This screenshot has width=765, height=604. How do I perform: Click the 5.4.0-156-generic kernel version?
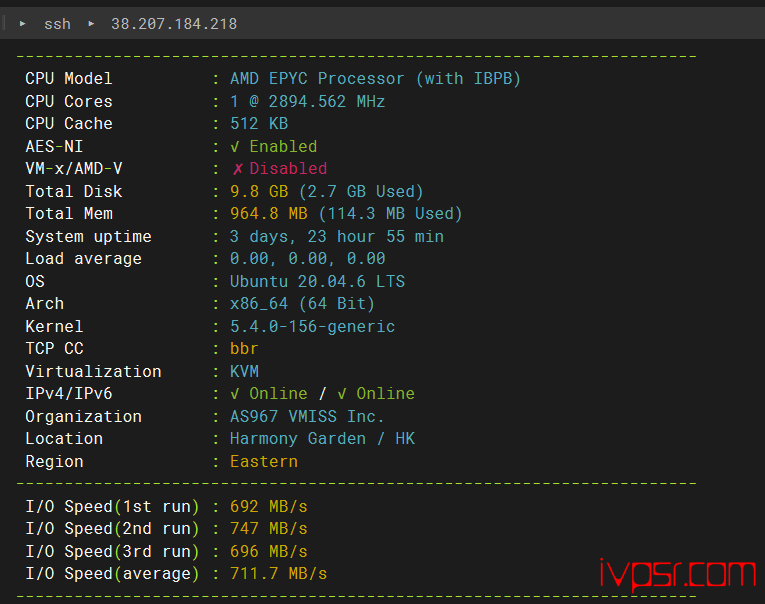(x=312, y=326)
